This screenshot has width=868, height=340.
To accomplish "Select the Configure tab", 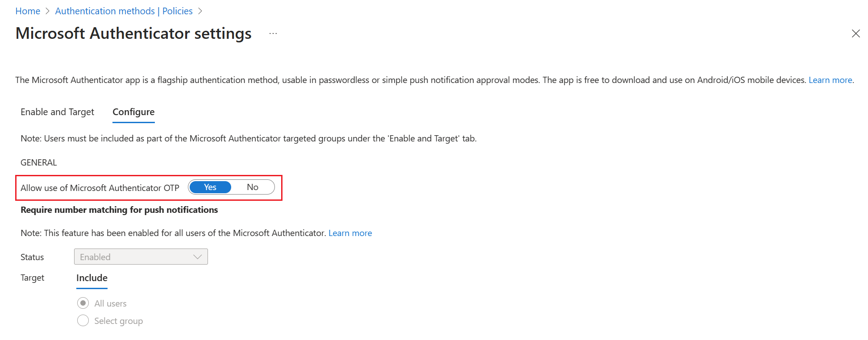I will point(133,112).
